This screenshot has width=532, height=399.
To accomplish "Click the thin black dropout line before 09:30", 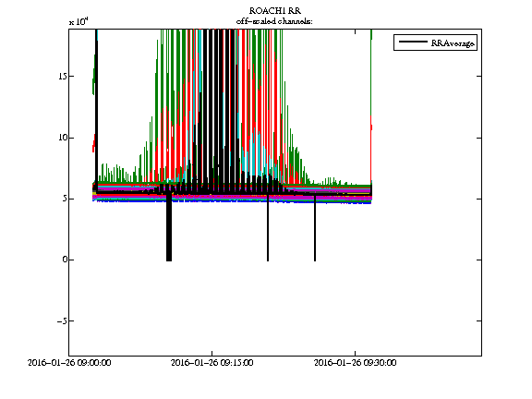I will tap(315, 228).
